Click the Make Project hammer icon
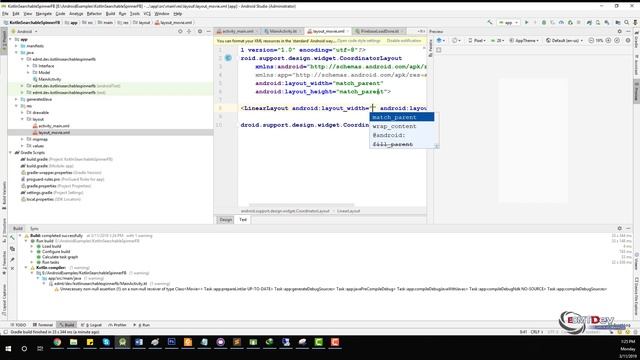Screen dimensions: 640x360 click(490, 22)
